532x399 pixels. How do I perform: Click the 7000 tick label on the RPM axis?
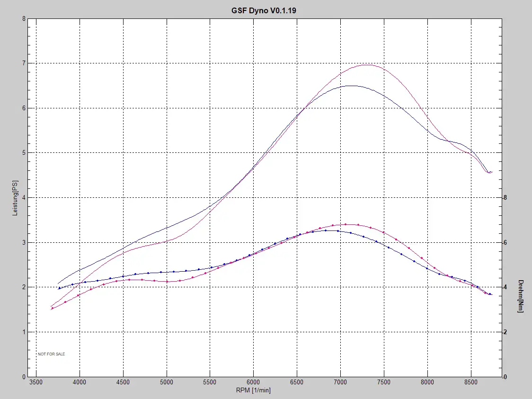(x=340, y=382)
